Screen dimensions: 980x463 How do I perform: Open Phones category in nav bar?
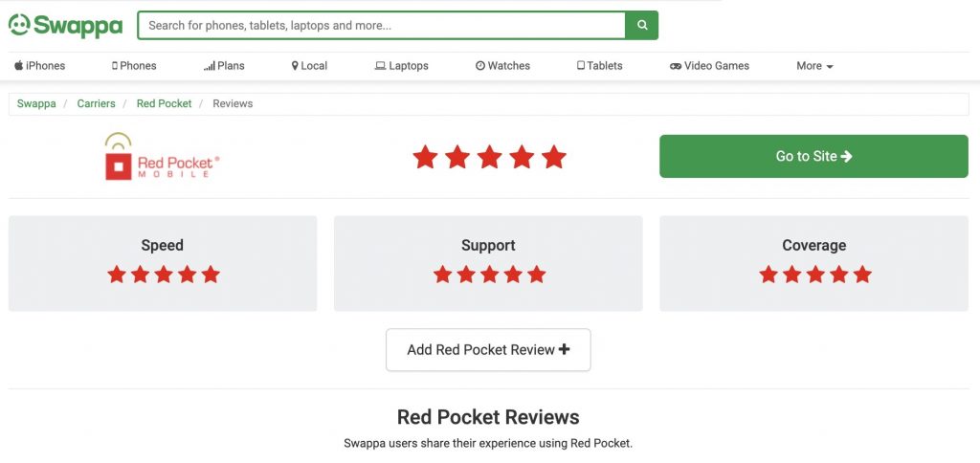tap(134, 66)
